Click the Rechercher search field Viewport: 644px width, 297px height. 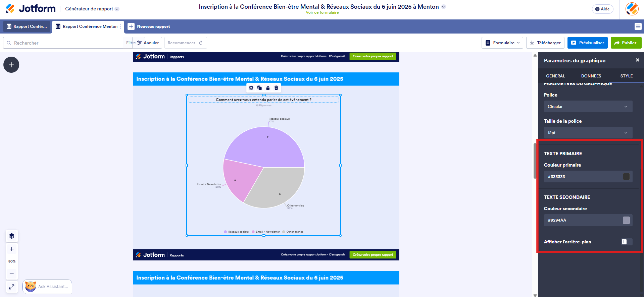point(63,43)
